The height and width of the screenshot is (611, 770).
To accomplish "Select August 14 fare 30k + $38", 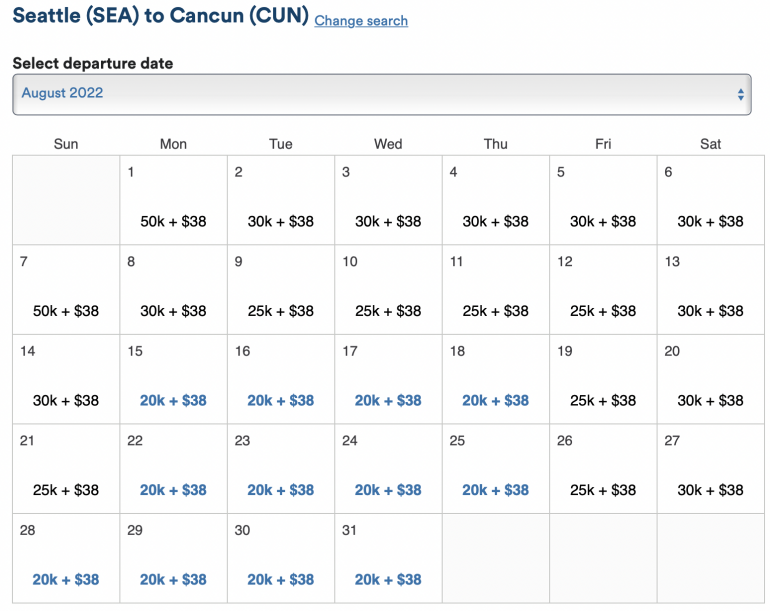I will click(x=66, y=400).
